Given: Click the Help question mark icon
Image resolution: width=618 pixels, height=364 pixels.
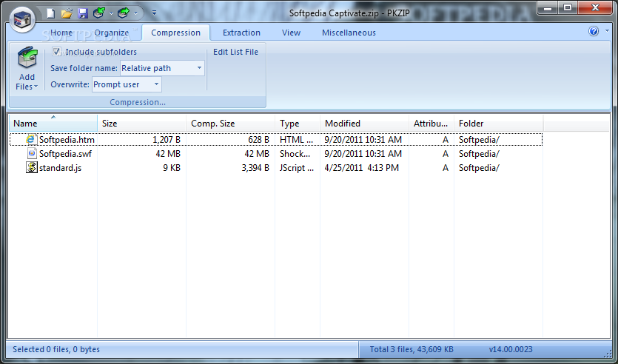Looking at the screenshot, I should pos(594,31).
